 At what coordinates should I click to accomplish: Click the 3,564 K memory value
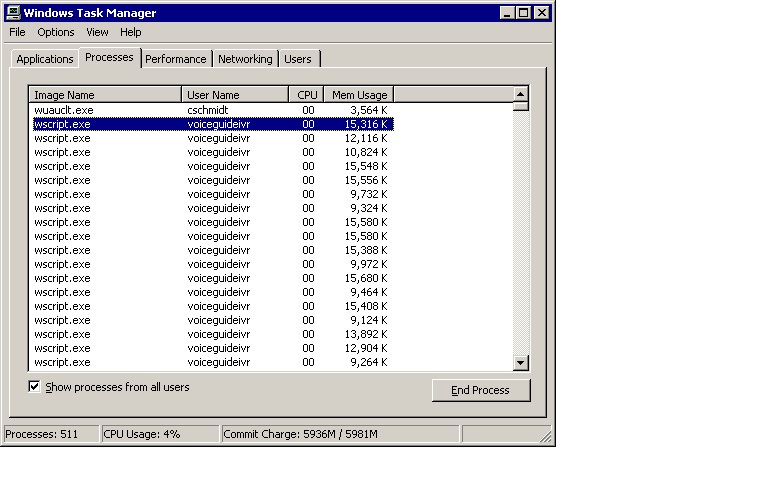(x=368, y=110)
